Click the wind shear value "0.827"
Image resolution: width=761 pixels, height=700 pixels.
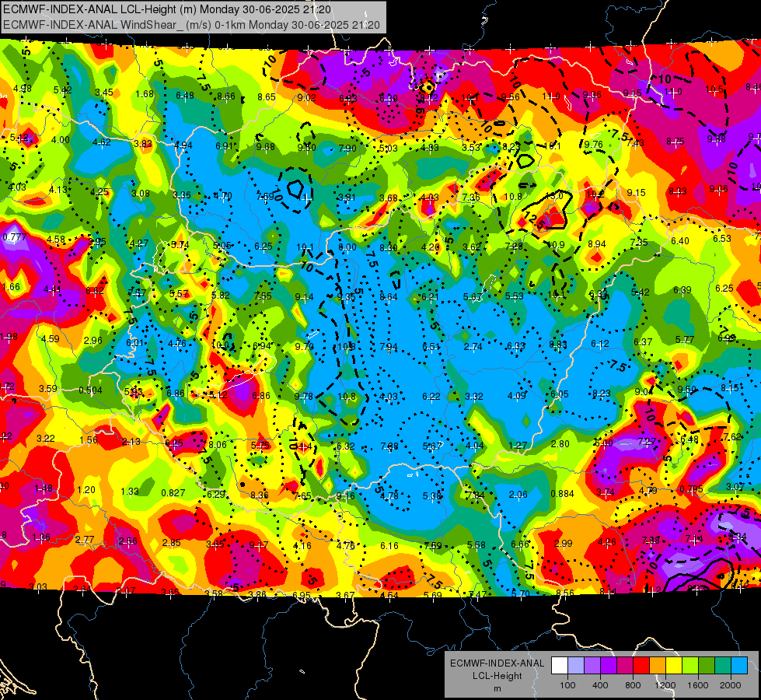point(173,492)
